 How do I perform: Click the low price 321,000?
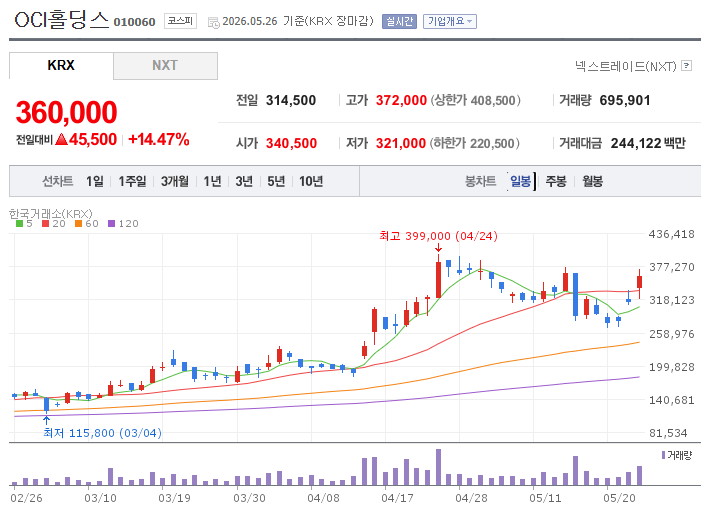401,143
